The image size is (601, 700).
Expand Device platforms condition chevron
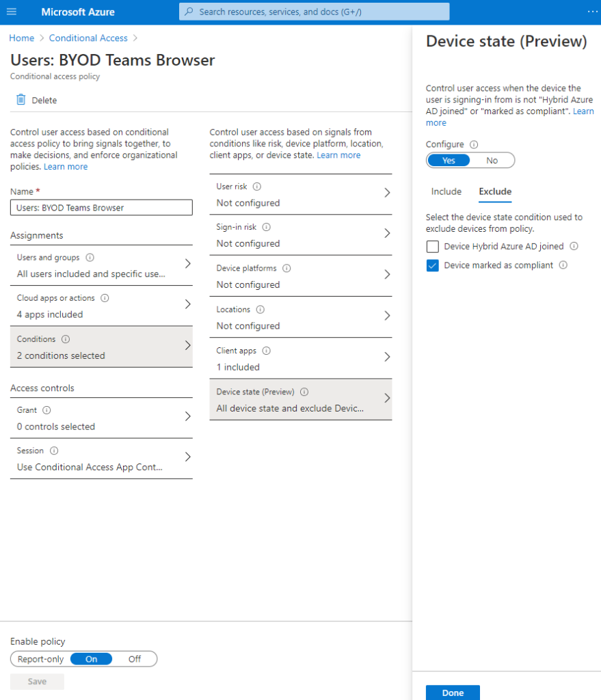(x=387, y=274)
